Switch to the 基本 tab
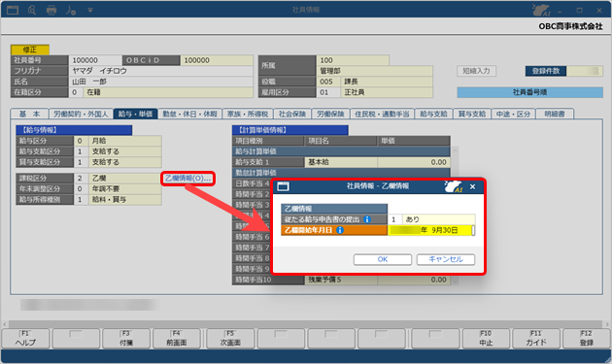Viewport: 612px width, 364px height. tap(30, 114)
